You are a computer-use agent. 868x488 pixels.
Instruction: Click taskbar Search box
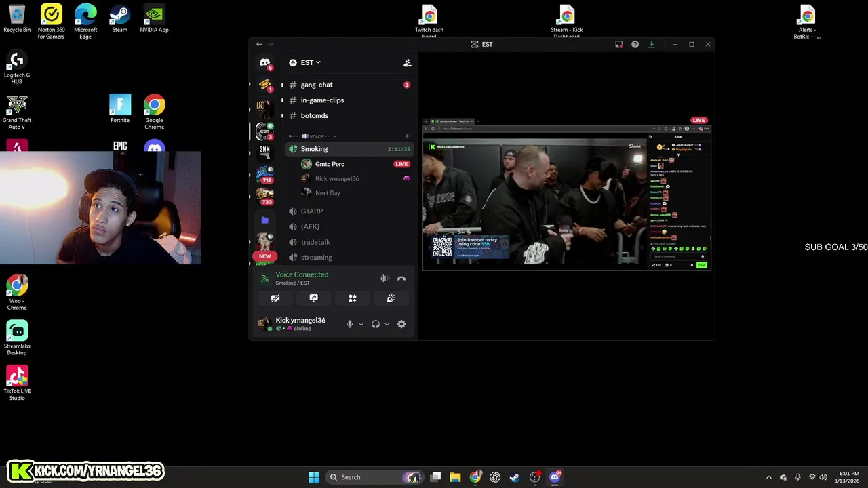coord(374,477)
